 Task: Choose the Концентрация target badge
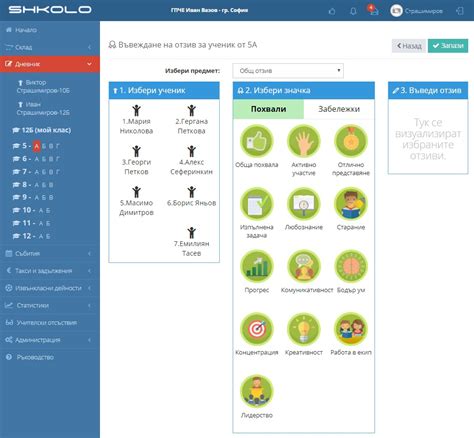(x=256, y=329)
